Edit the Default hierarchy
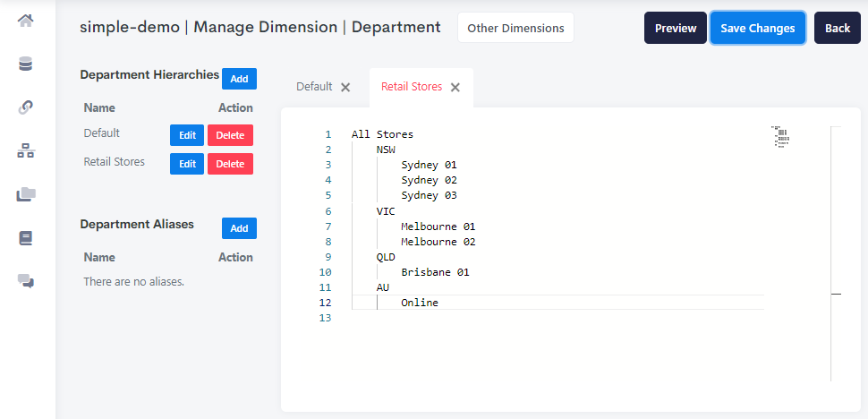 [x=187, y=135]
